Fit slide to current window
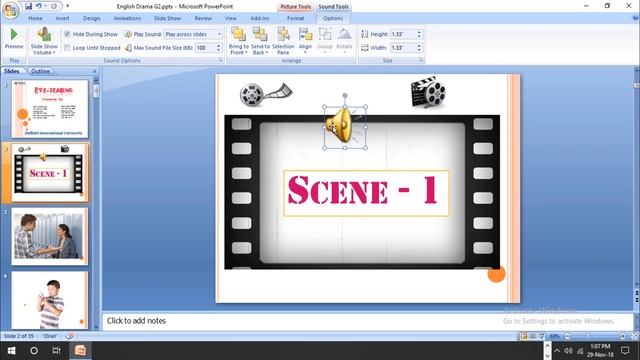Image resolution: width=640 pixels, height=360 pixels. click(x=634, y=336)
